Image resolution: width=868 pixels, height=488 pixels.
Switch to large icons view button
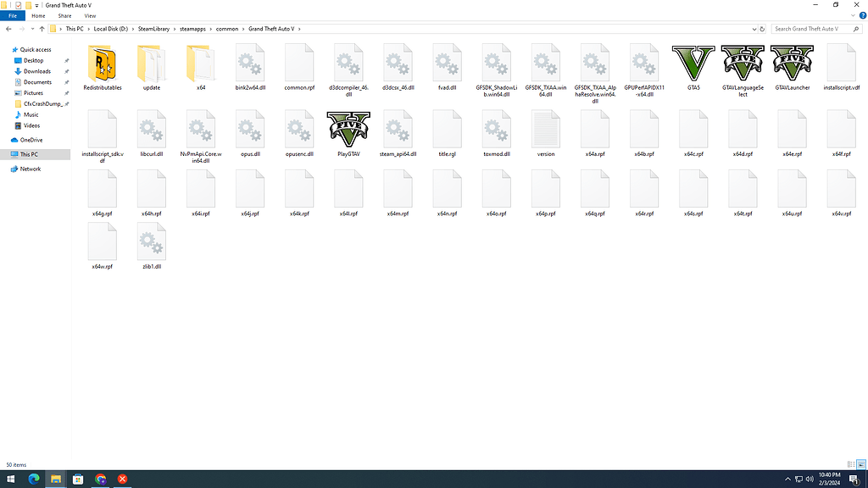coord(861,465)
